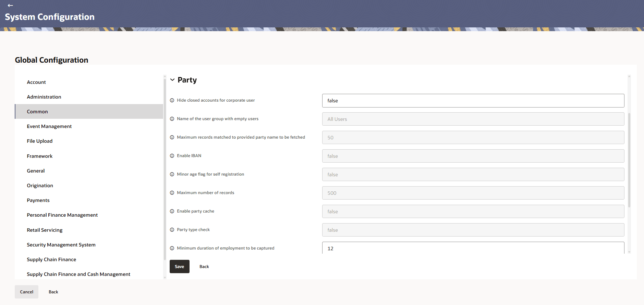Click the Minimum duration of employment field
The height and width of the screenshot is (305, 644).
473,248
